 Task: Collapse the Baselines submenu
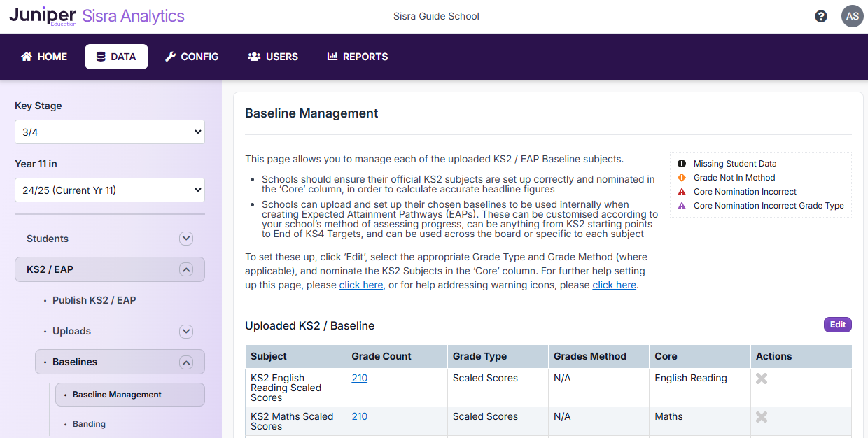(x=185, y=362)
